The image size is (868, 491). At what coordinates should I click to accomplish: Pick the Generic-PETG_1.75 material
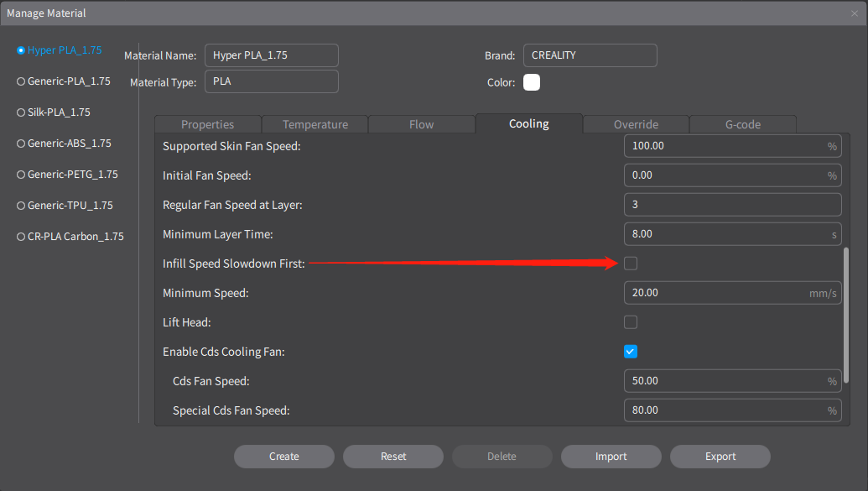68,175
